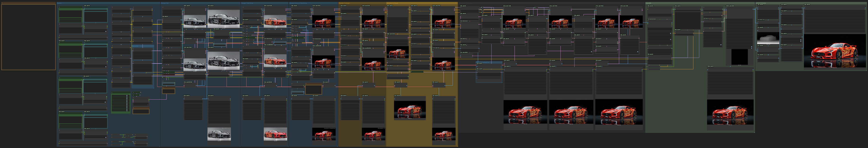868x148 pixels.
Task: Select the rightmost of three large red car previews
Action: [x=618, y=112]
